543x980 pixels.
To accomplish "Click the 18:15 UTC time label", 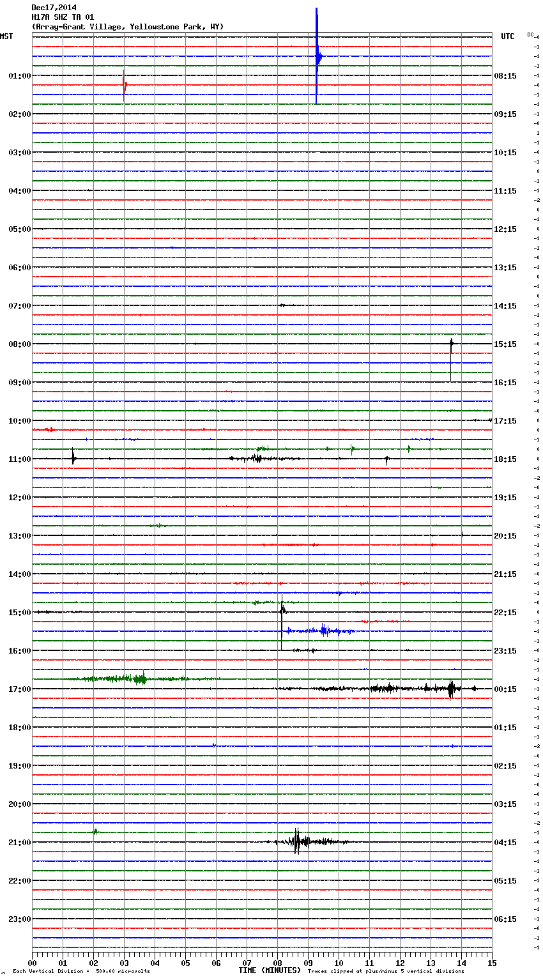I will pos(505,459).
